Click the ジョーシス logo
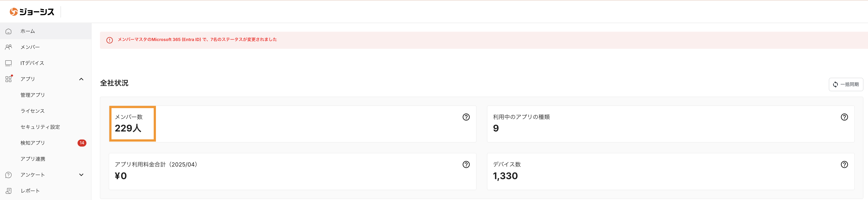The height and width of the screenshot is (200, 868). pyautogui.click(x=32, y=12)
